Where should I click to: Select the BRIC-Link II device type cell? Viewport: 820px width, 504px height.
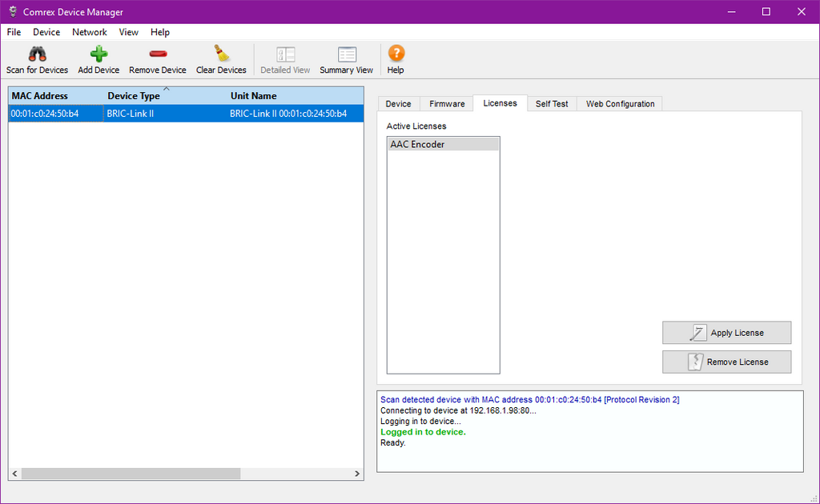click(x=166, y=114)
